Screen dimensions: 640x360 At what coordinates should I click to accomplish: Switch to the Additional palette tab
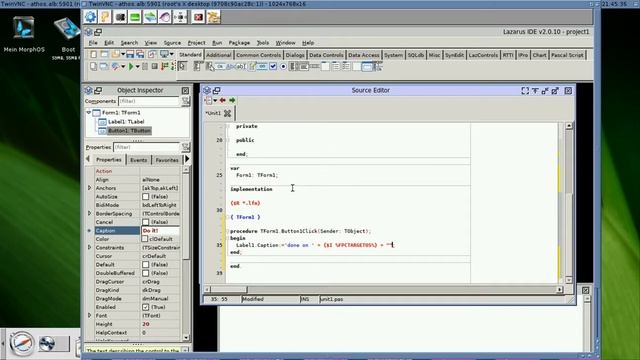(x=218, y=55)
